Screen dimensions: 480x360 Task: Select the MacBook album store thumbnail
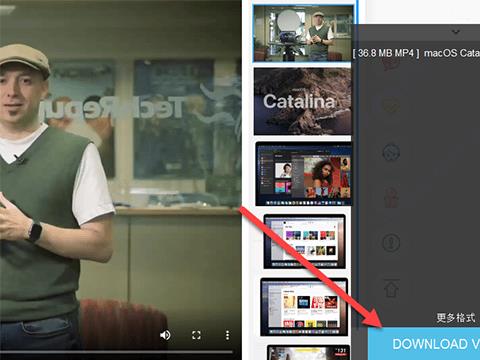304,307
